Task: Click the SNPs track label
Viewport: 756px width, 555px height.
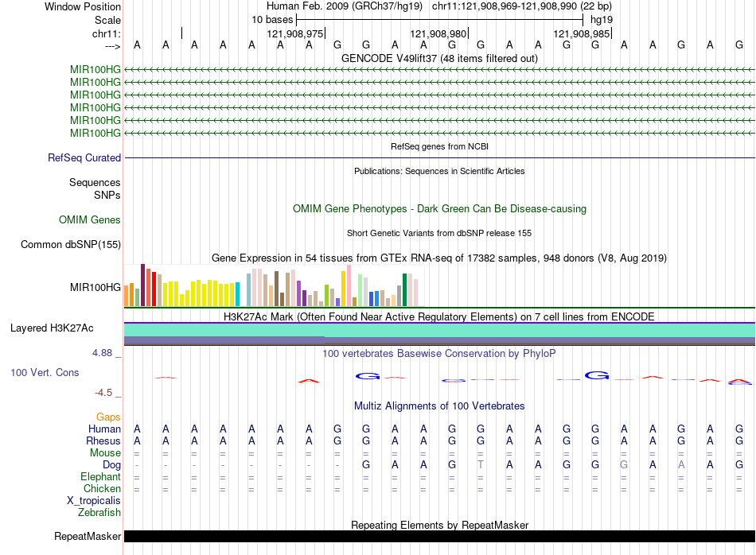Action: pos(107,195)
